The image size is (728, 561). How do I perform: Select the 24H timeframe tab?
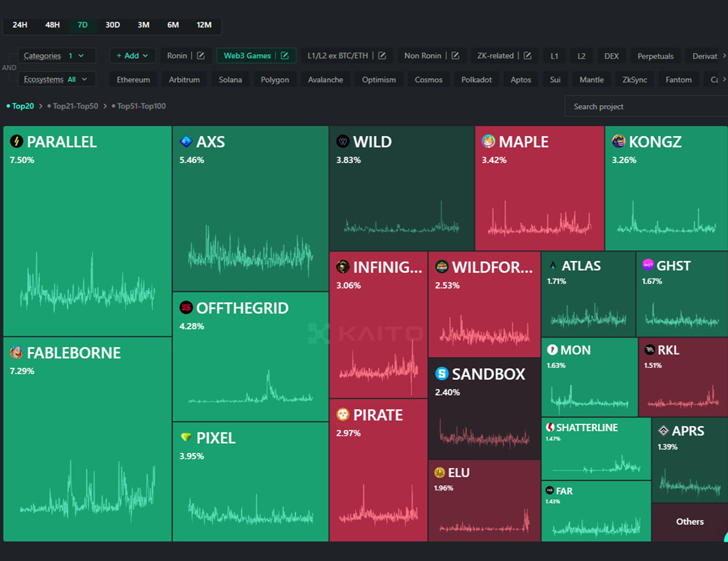[x=20, y=25]
